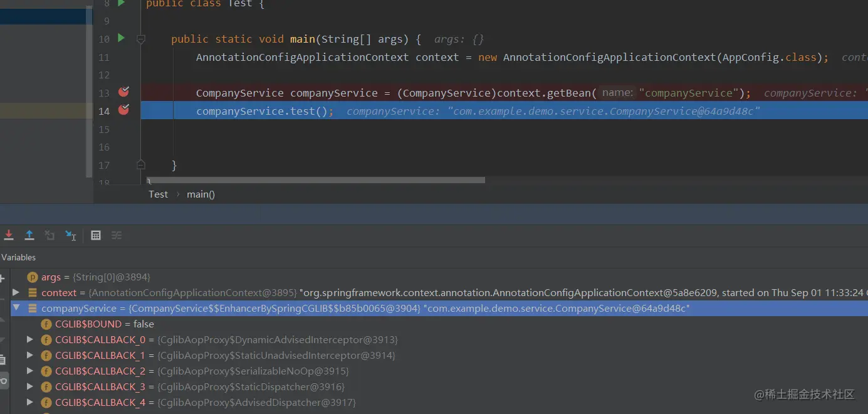Click the inline companyService debug hint on line 14
This screenshot has width=868, height=414.
(553, 111)
